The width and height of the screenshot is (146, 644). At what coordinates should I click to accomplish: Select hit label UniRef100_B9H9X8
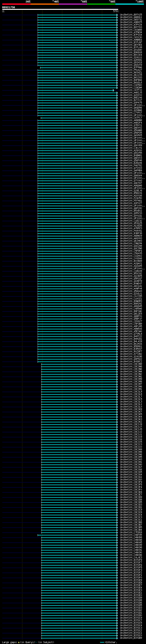pyautogui.click(x=131, y=53)
